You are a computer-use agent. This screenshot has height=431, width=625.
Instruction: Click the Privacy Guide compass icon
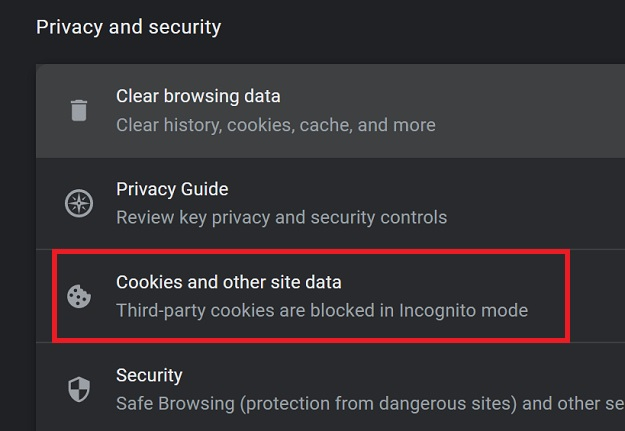[78, 203]
